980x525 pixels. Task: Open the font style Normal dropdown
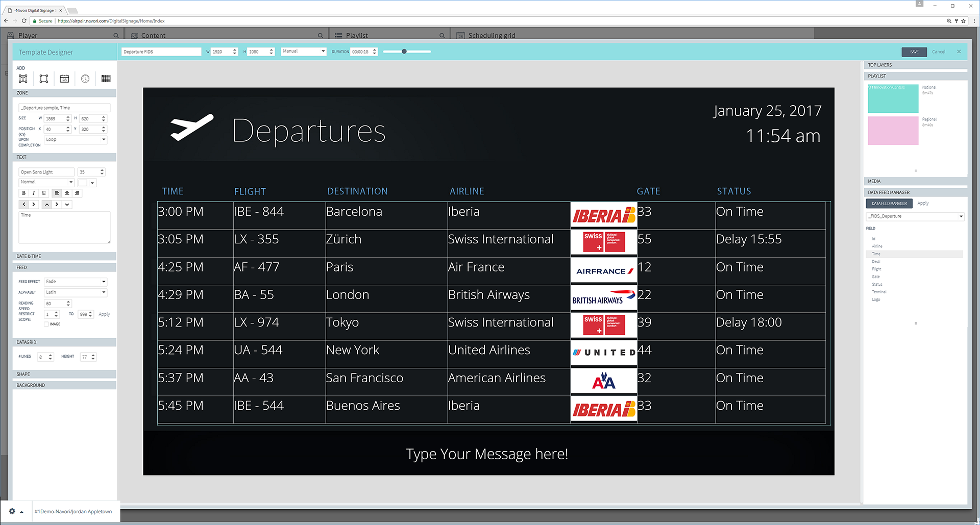(46, 182)
